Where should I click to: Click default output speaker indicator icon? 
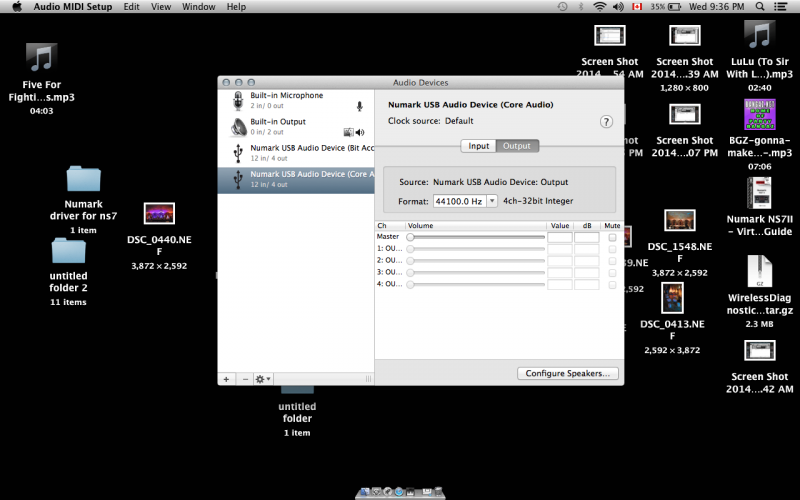click(x=360, y=133)
